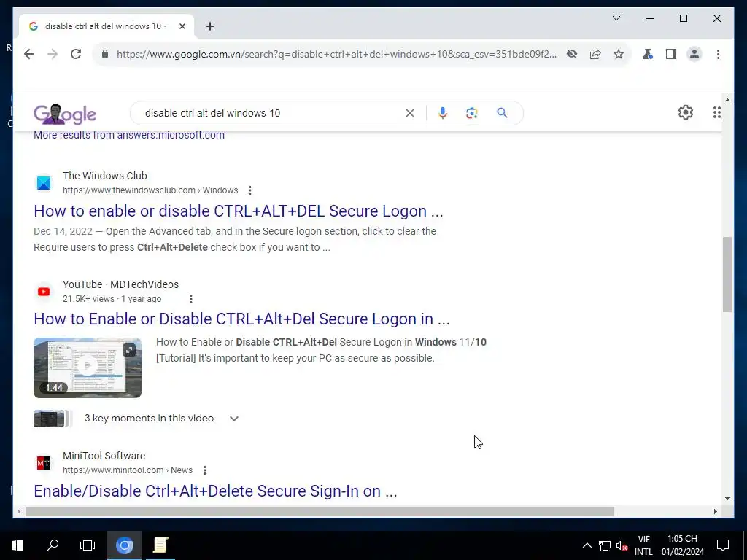Click the MiniTool Software favicon
The height and width of the screenshot is (560, 747).
tap(44, 463)
